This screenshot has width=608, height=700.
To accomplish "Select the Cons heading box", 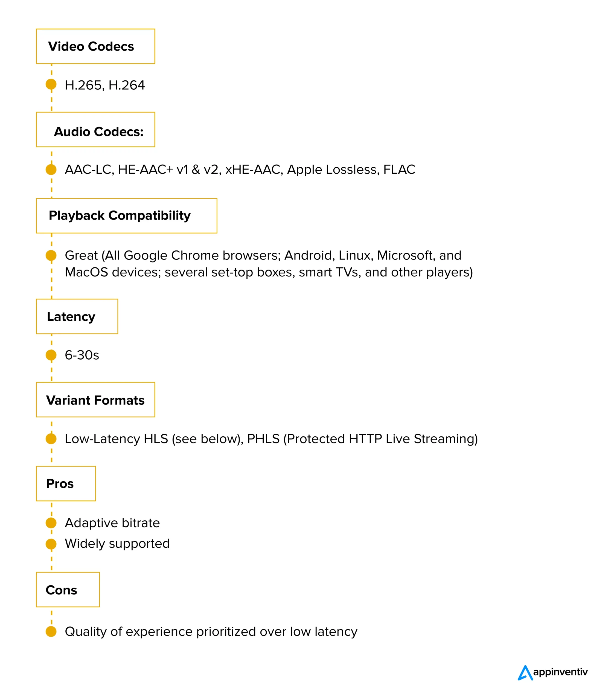I will (x=68, y=590).
